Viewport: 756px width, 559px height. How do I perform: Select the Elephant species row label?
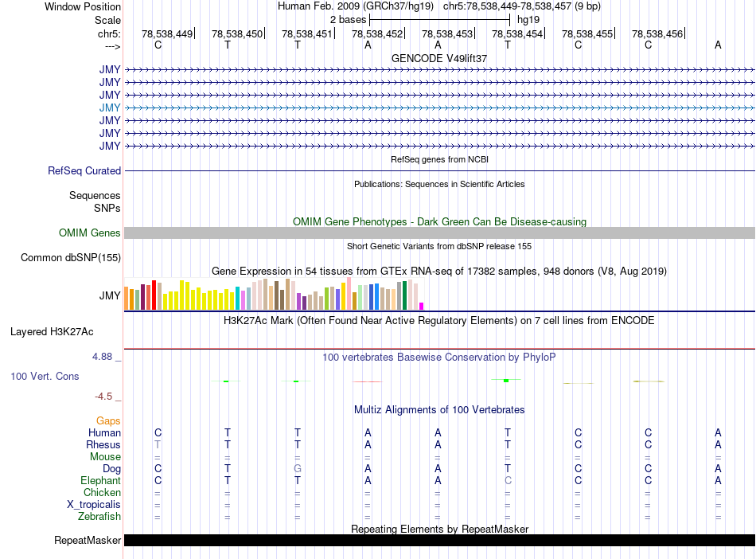(100, 481)
